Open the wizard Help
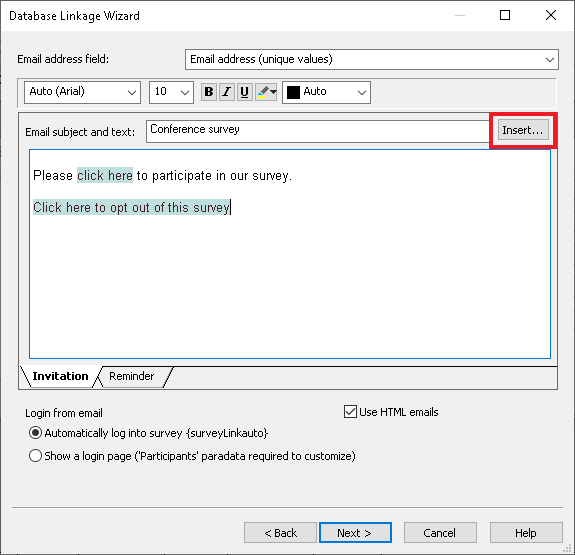This screenshot has height=555, width=575. [x=526, y=533]
